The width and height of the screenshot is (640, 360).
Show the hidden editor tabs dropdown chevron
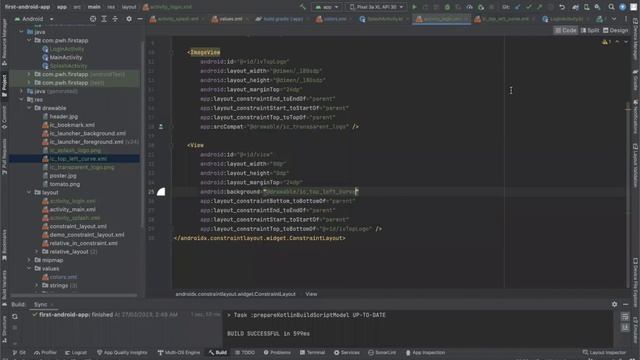[614, 19]
